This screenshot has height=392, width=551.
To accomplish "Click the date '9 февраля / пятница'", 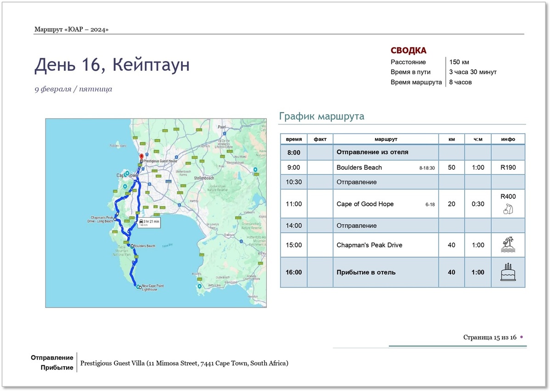I will 73,89.
